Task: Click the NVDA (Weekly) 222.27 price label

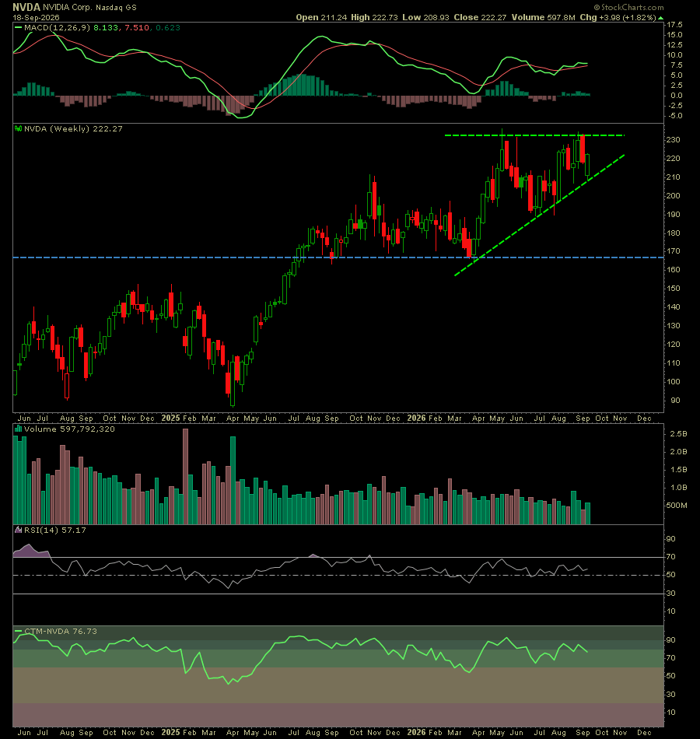Action: pos(73,128)
